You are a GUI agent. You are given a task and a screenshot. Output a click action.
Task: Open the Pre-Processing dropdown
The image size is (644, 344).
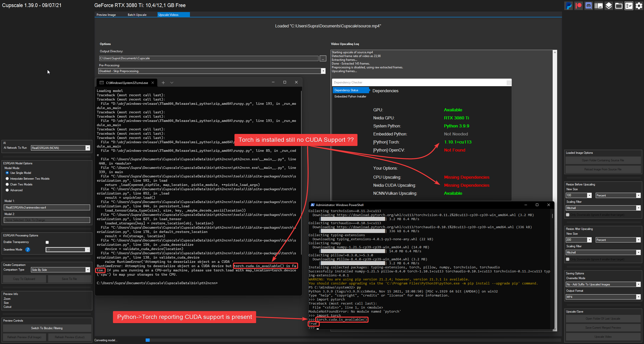(x=323, y=71)
